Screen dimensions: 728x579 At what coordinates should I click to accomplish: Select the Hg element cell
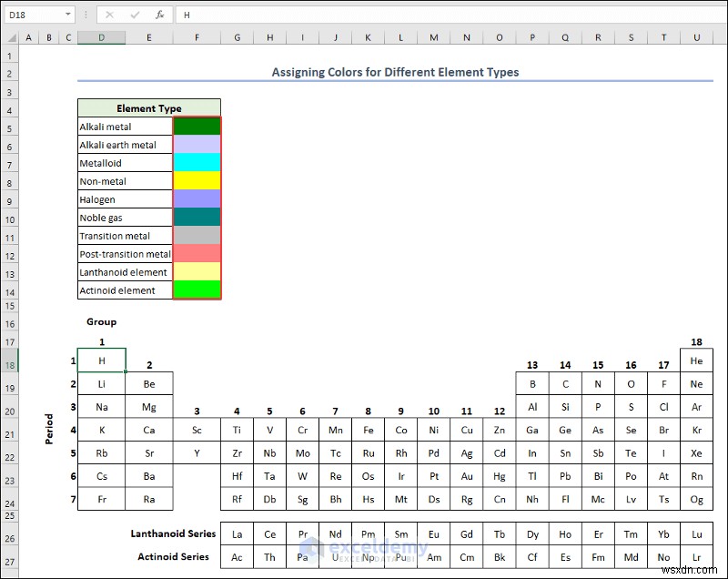(500, 476)
